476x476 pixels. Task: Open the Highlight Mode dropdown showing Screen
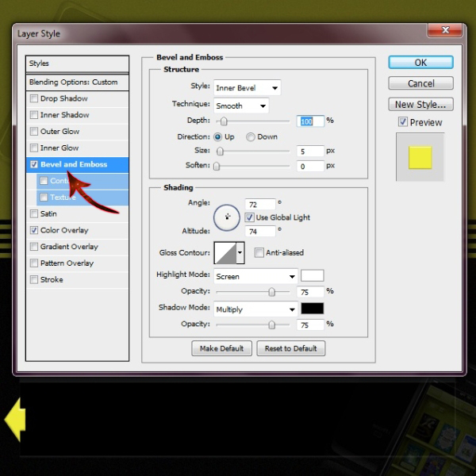(x=255, y=277)
